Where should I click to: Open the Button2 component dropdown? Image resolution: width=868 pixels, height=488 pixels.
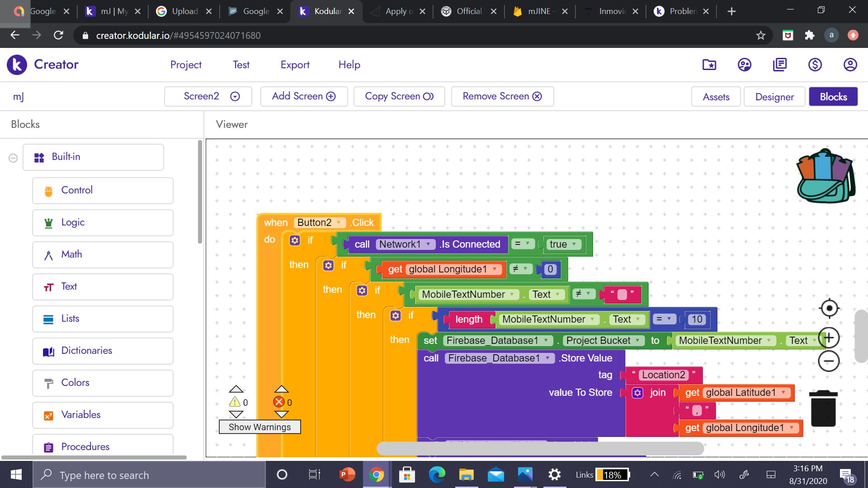point(320,223)
